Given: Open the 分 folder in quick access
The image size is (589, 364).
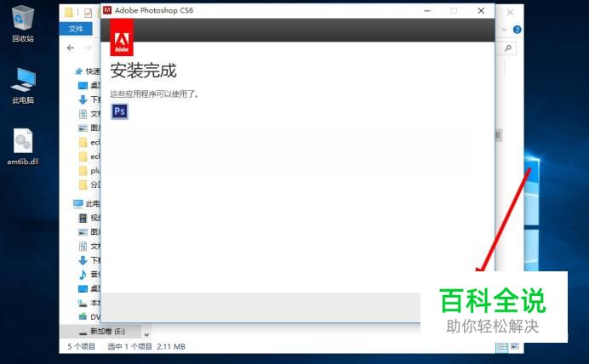Looking at the screenshot, I should 89,185.
